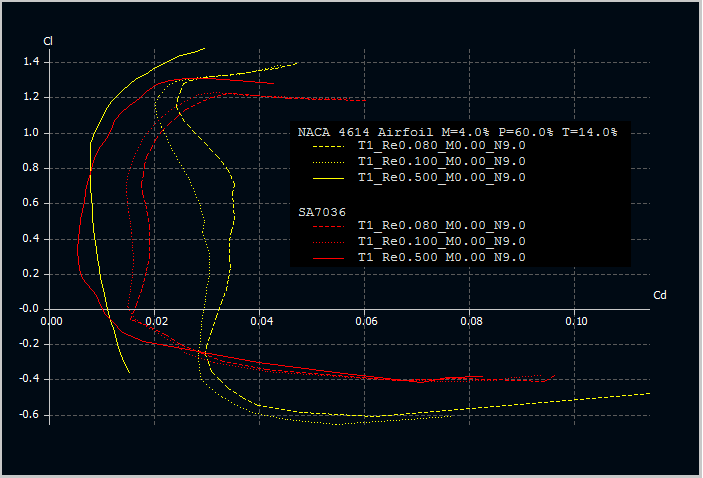
Task: Click the Cl vertical axis label
Action: coord(48,41)
